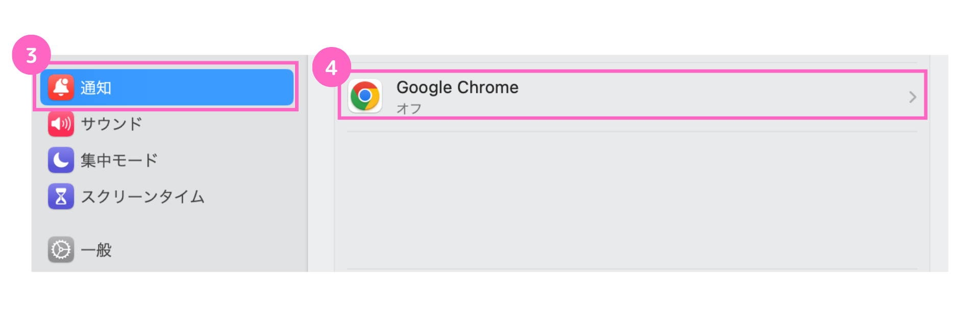Screen dimensions: 980x327
Task: Click the pink step 4 badge
Action: click(331, 67)
